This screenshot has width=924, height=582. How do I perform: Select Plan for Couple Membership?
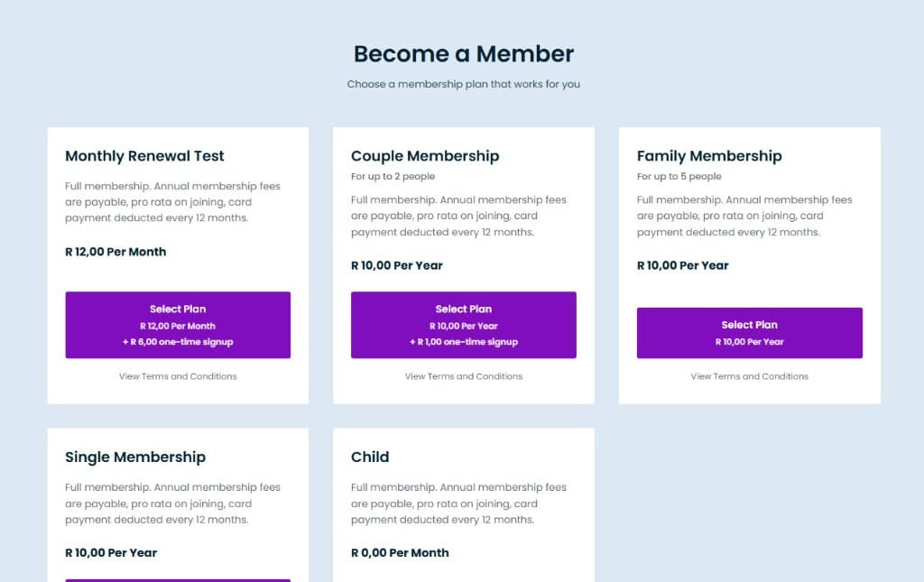[x=463, y=325]
